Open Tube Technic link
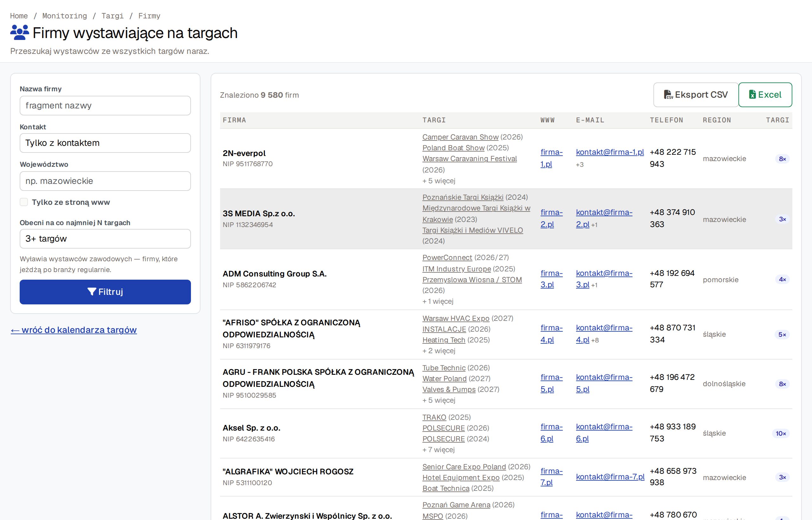 point(444,368)
